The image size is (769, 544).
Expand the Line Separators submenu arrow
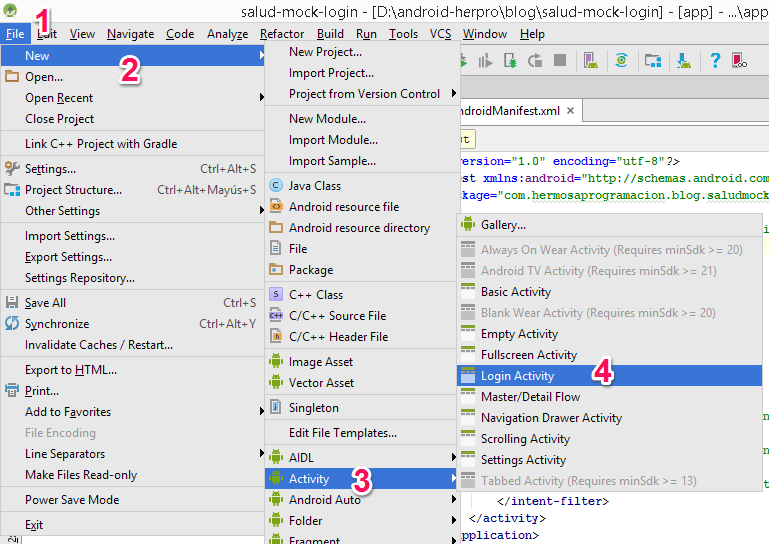tap(262, 454)
